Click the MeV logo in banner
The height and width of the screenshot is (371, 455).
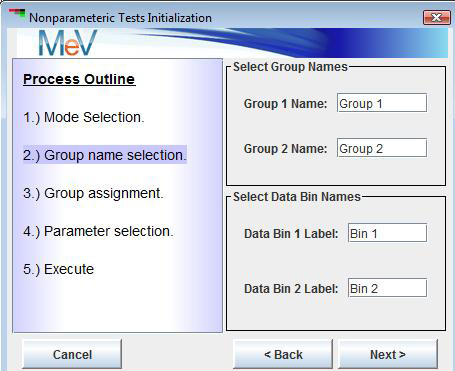tap(68, 43)
